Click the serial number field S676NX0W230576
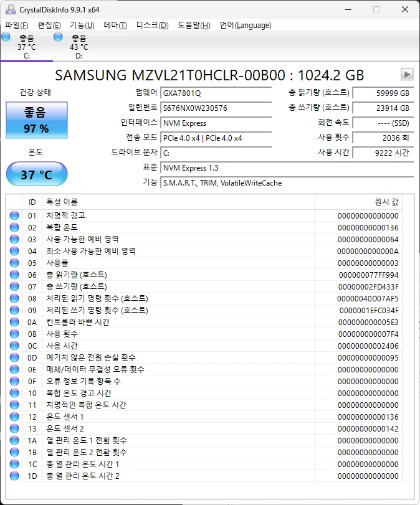Viewport: 420px width, 505px height. tap(216, 108)
